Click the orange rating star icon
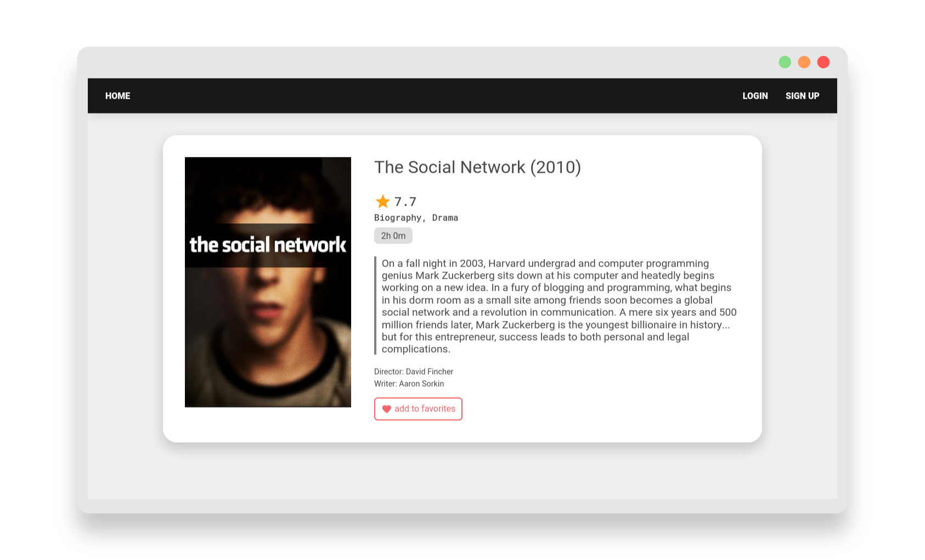This screenshot has width=925, height=560. point(382,201)
